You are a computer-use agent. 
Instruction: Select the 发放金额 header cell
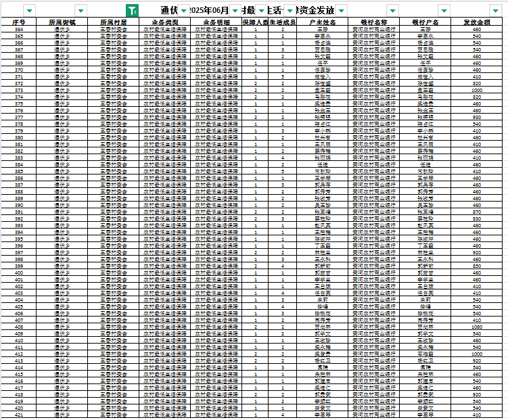tap(476, 22)
